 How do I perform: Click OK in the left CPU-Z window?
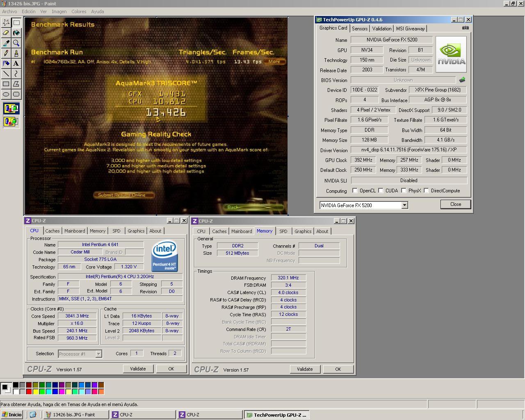171,369
